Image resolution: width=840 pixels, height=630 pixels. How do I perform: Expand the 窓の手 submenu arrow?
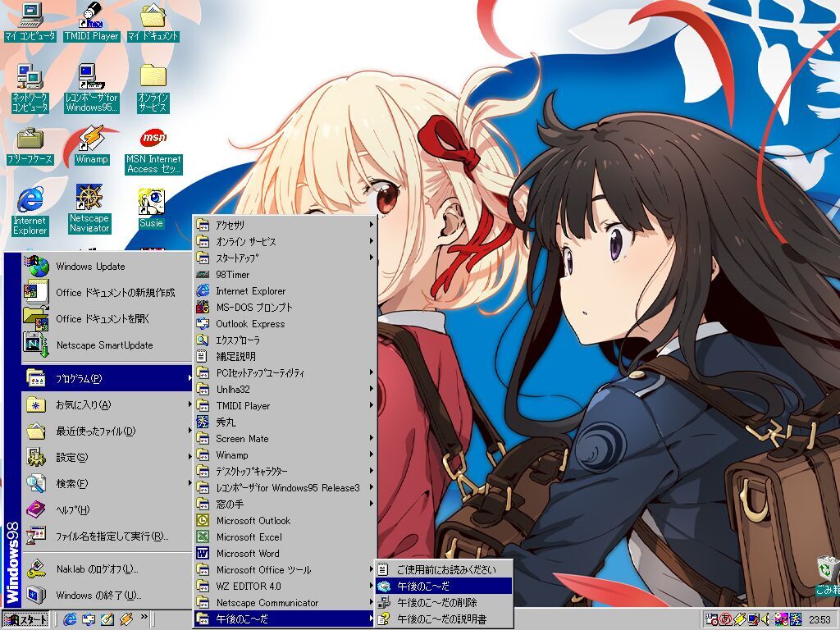point(371,504)
